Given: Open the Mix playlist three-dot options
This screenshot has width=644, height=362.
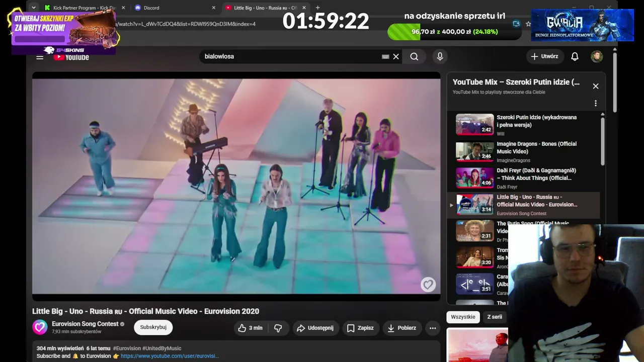Looking at the screenshot, I should point(596,103).
